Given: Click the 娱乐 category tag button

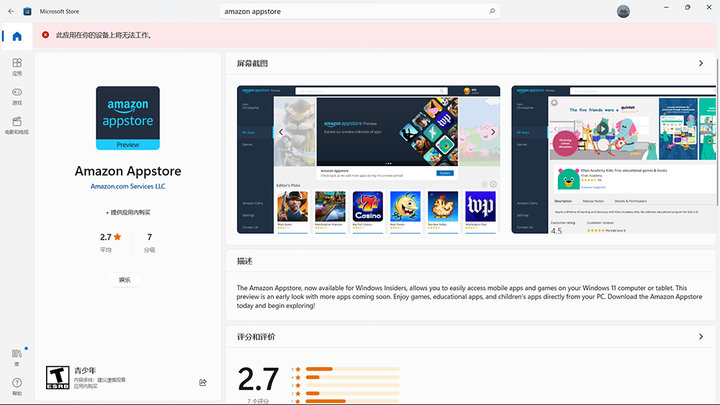Looking at the screenshot, I should [x=124, y=280].
